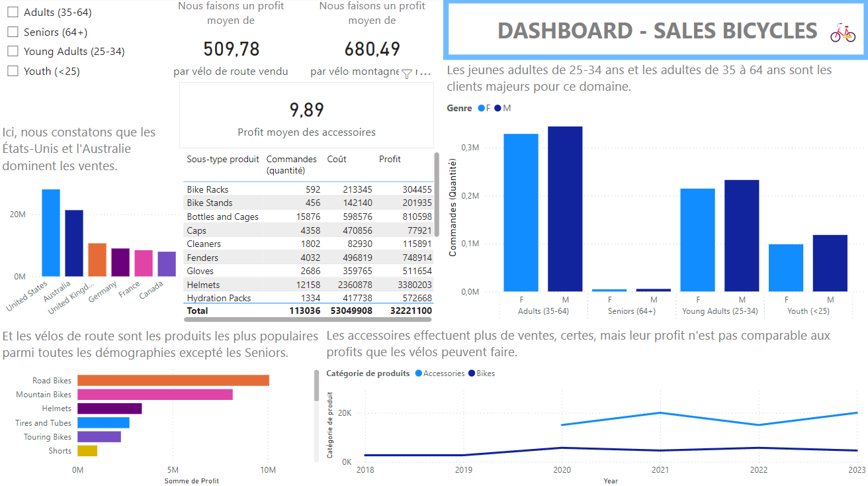Click the table's horizontal scrollbar
This screenshot has height=486, width=868.
click(x=308, y=319)
